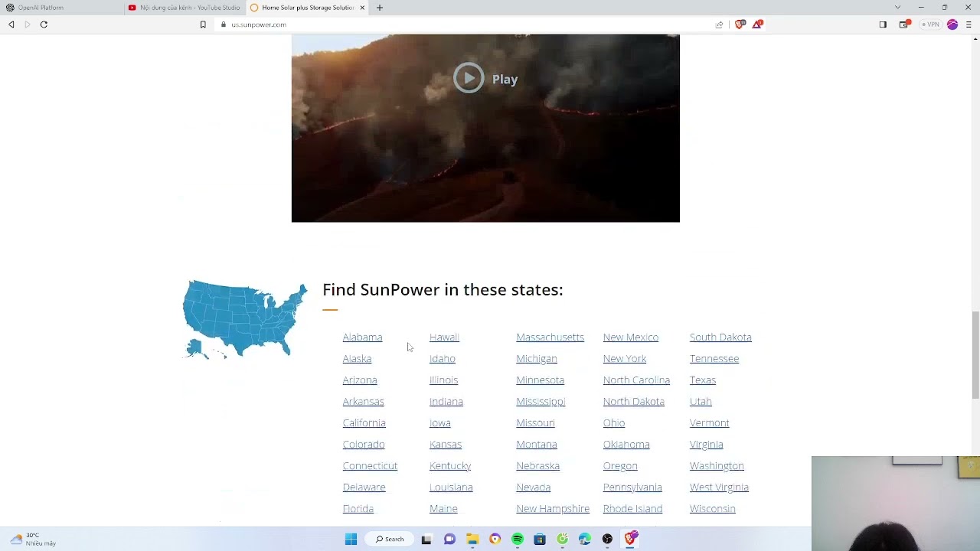980x551 pixels.
Task: Go back with the browser back arrow
Action: coord(11,24)
